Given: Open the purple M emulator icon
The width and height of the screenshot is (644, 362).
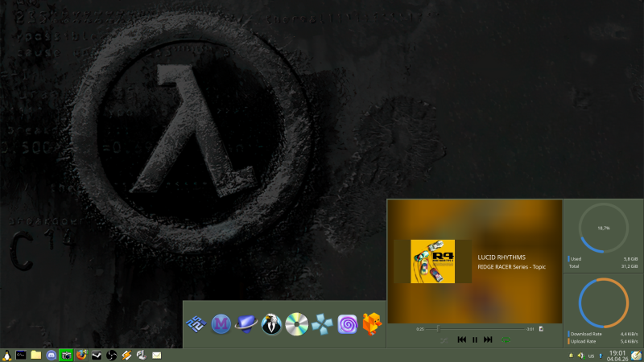Looking at the screenshot, I should click(221, 324).
